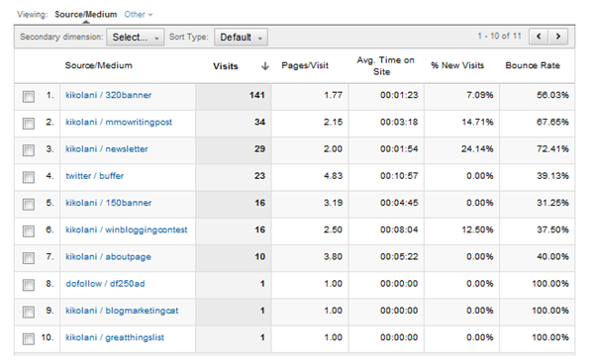This screenshot has height=364, width=594.
Task: Open the kikolani / greatthingslist link
Action: [115, 337]
